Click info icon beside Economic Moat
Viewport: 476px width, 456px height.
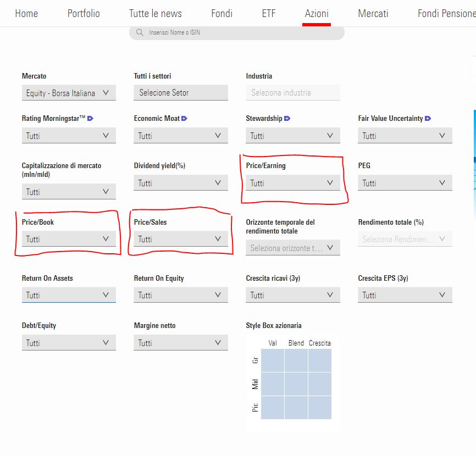pyautogui.click(x=184, y=119)
